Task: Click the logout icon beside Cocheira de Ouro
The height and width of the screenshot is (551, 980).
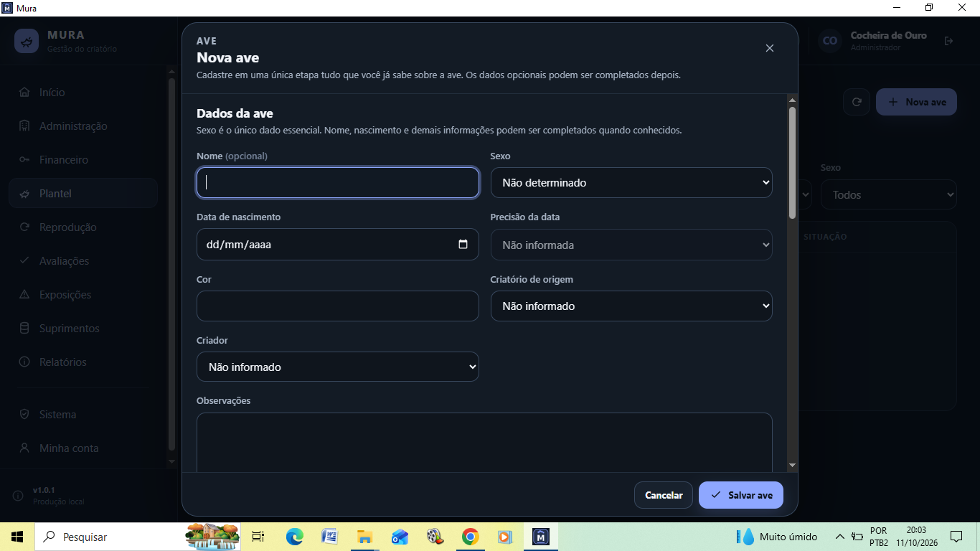Action: point(949,41)
